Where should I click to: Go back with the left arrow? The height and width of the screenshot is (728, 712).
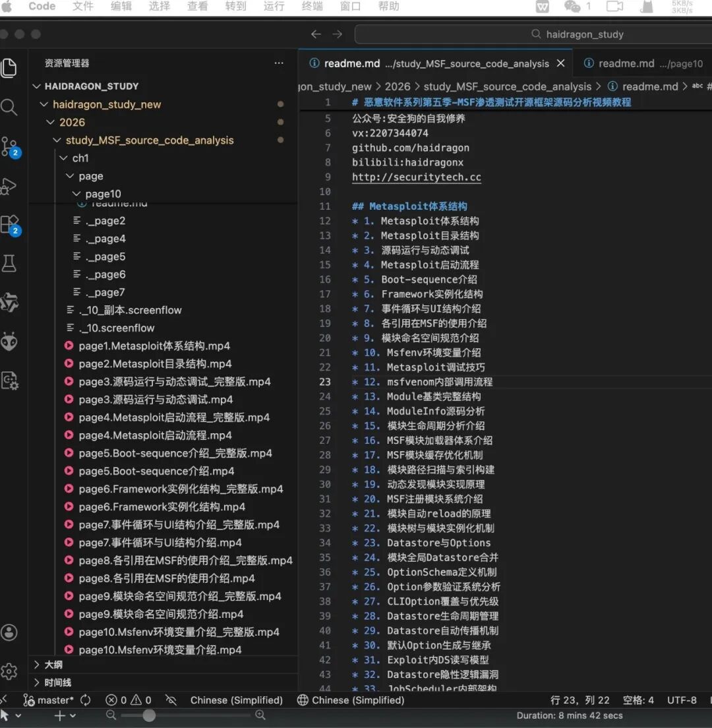[x=316, y=34]
